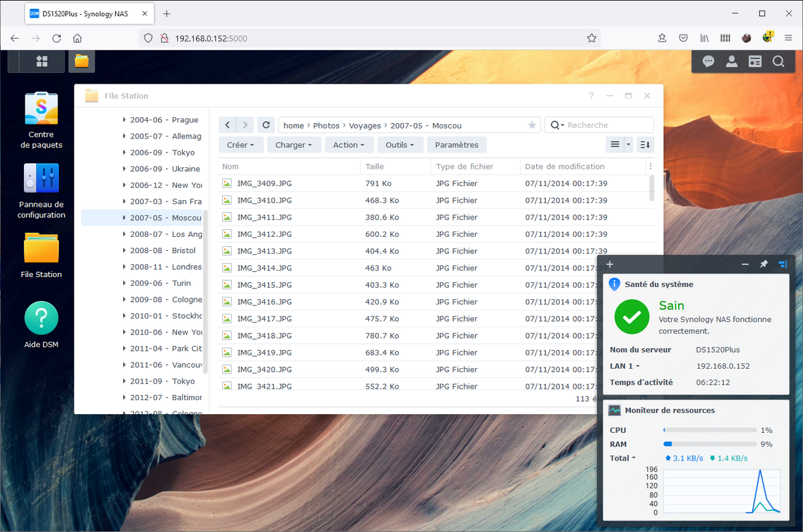
Task: Click the CPU usage bar
Action: tap(709, 430)
